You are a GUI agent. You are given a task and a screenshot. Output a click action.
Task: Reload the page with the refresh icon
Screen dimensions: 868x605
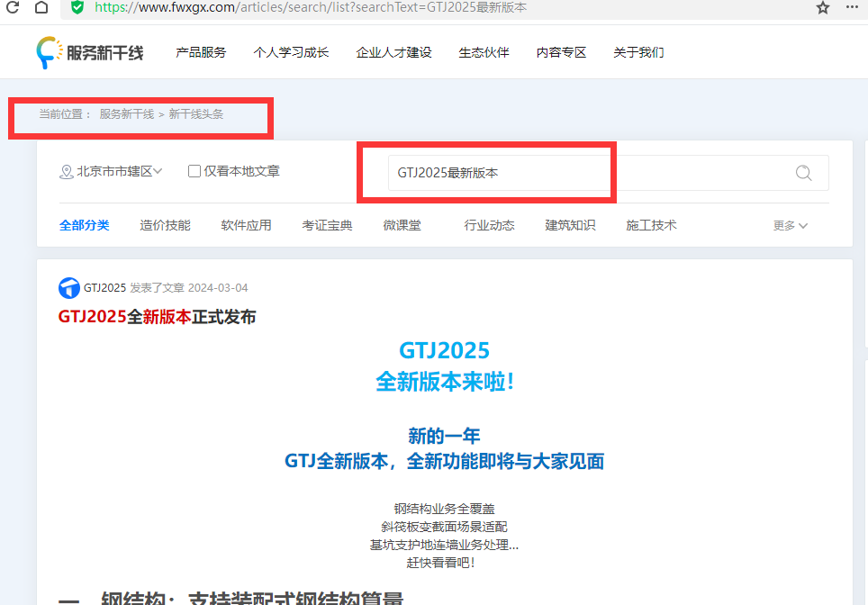point(13,7)
